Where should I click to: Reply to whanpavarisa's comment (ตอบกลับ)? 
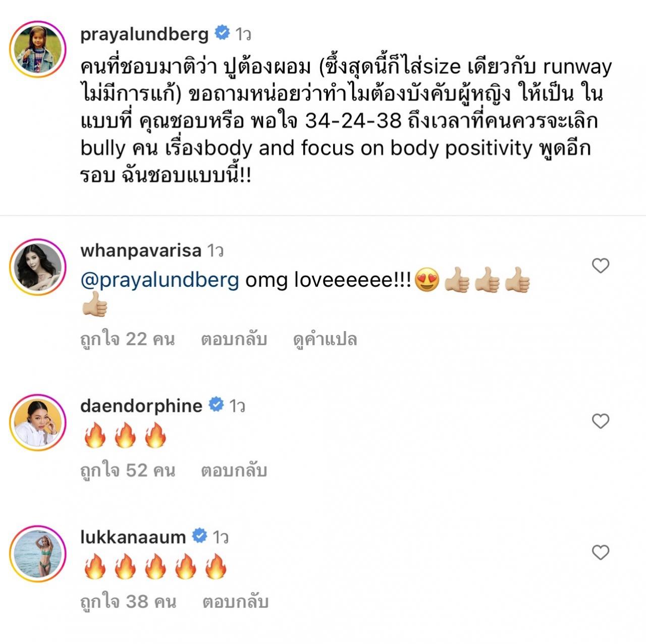tap(234, 339)
